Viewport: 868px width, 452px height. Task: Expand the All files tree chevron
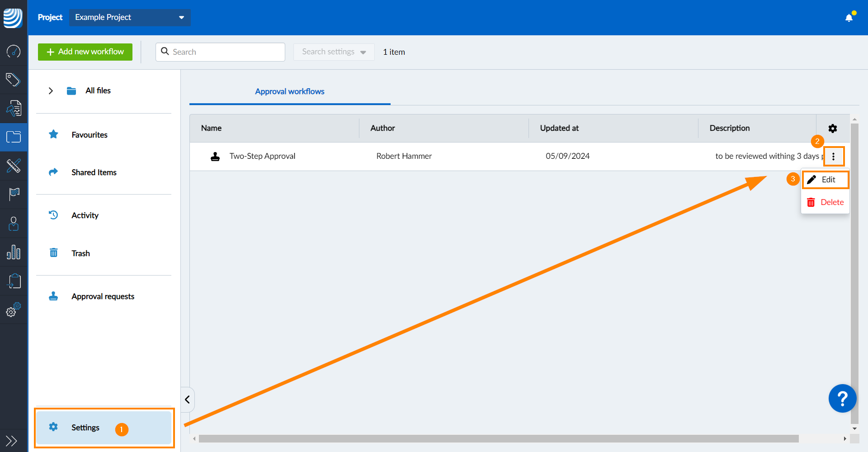(x=51, y=91)
